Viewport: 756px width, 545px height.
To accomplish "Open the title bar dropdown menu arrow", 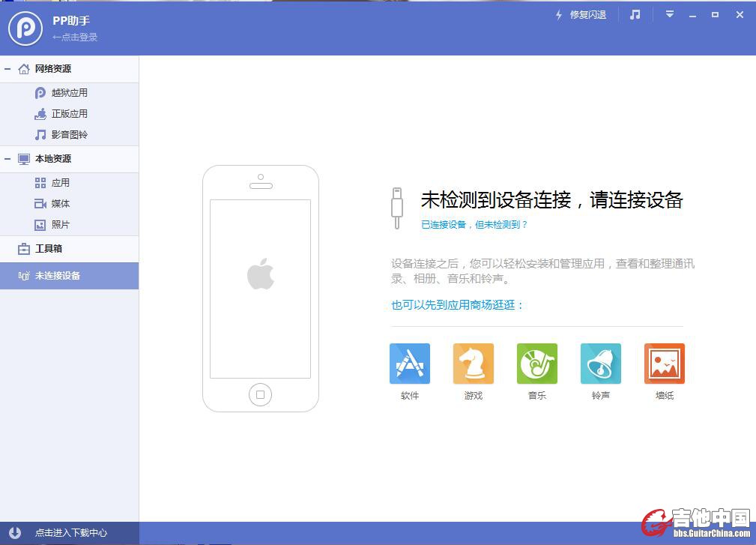I will (670, 15).
